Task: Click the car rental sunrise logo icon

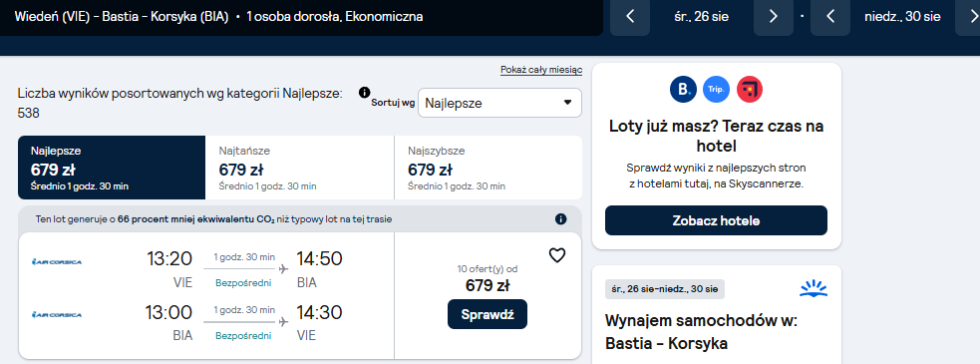Action: [x=814, y=288]
